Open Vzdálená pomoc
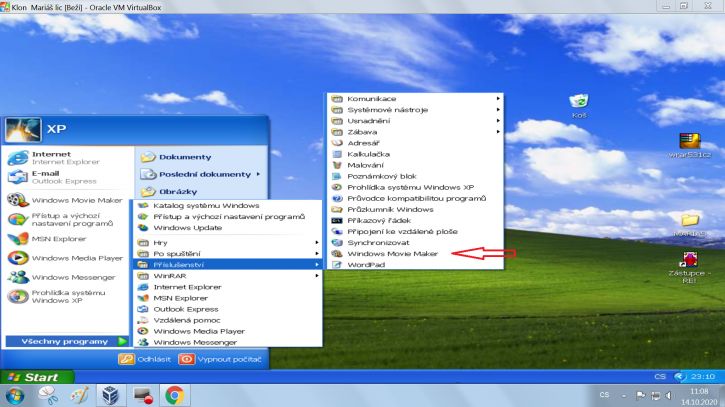This screenshot has width=725, height=407. (227, 320)
